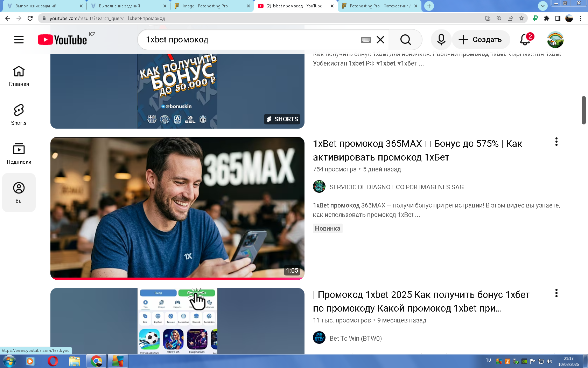Image resolution: width=588 pixels, height=368 pixels.
Task: Reload the page
Action: click(30, 18)
